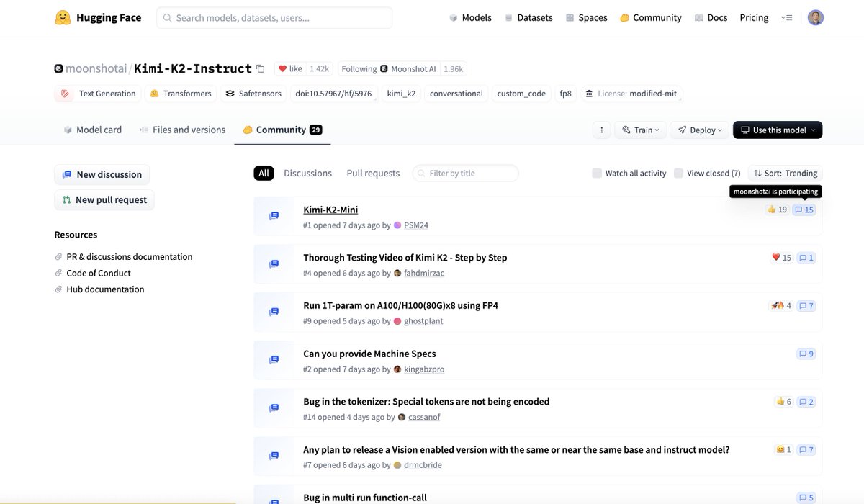Image resolution: width=864 pixels, height=504 pixels.
Task: Open the Vision enabled version discussion
Action: 516,450
